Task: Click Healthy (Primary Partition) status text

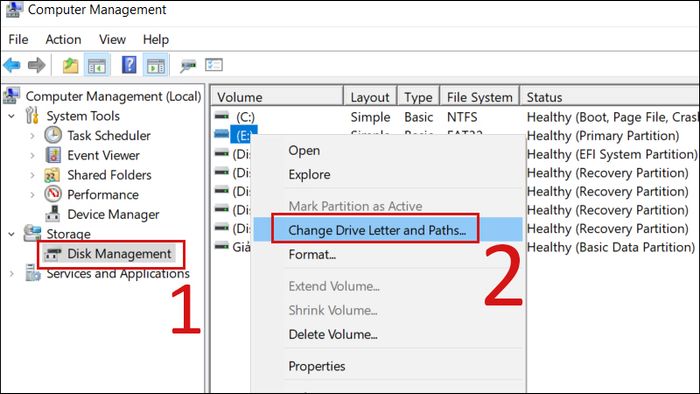Action: (x=603, y=135)
